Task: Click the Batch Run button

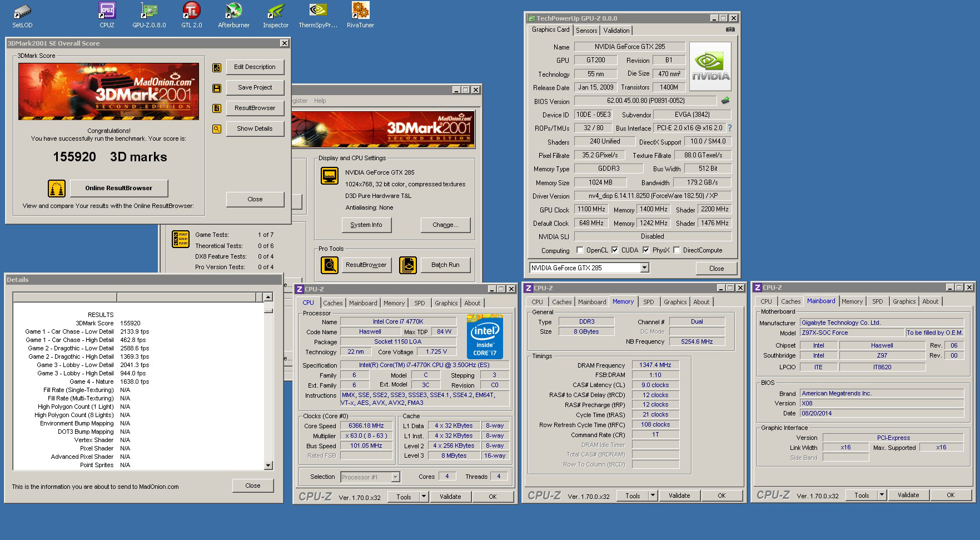Action: [446, 265]
